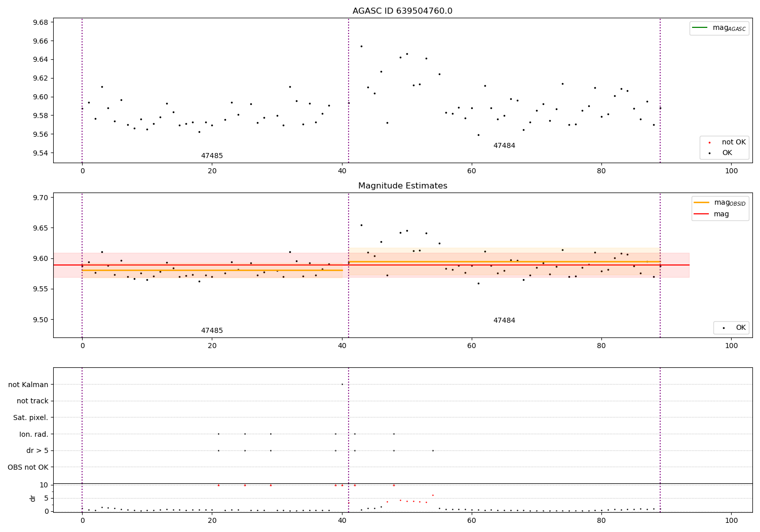Image resolution: width=760 pixels, height=532 pixels.
Task: Click the green mag AGASC legend line
Action: pyautogui.click(x=700, y=28)
